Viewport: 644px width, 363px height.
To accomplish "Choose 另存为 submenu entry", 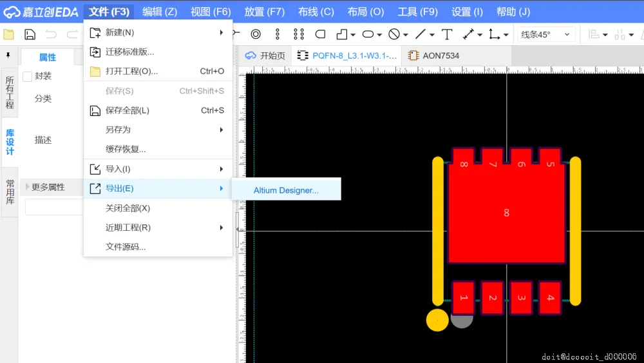I will pos(158,130).
